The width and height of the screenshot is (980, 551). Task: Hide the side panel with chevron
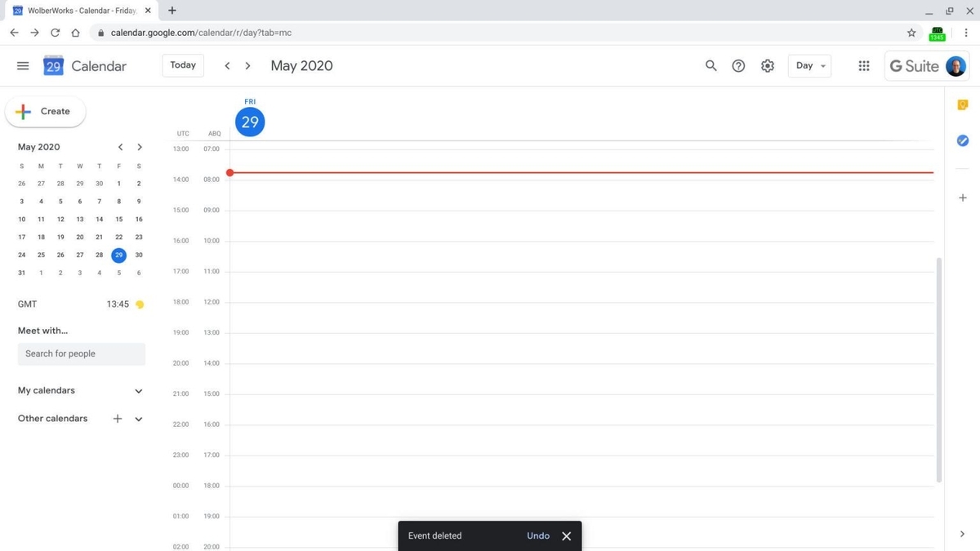(962, 534)
